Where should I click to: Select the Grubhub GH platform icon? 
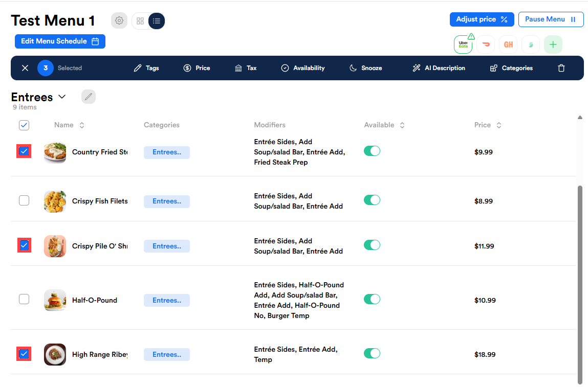508,44
